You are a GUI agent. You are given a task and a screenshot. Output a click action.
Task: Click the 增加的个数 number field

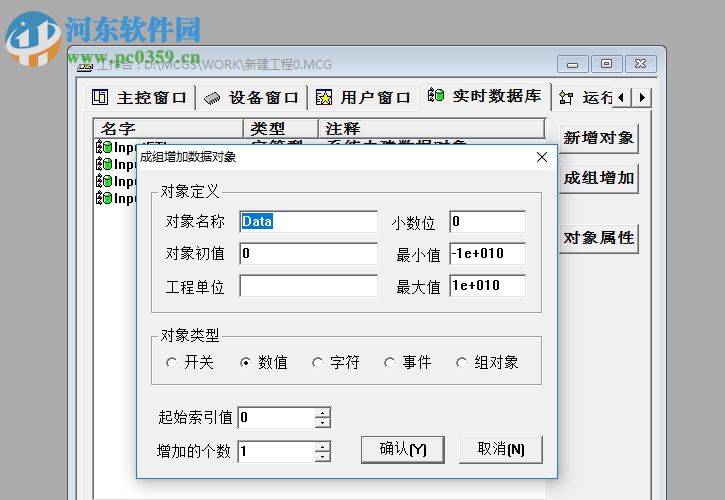coord(276,451)
